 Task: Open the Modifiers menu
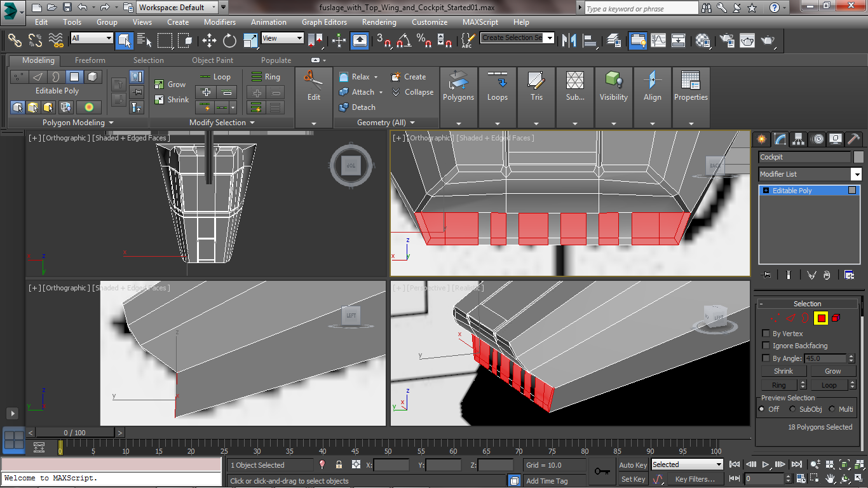point(220,22)
